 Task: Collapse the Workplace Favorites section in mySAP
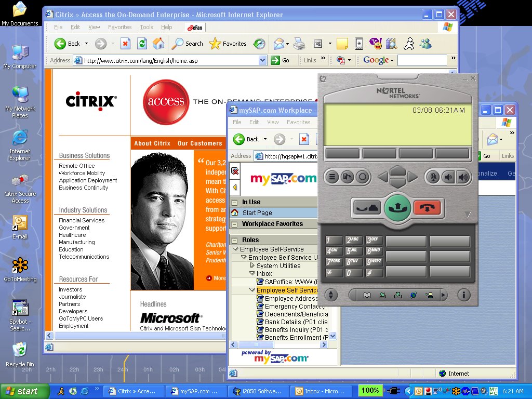[x=234, y=224]
